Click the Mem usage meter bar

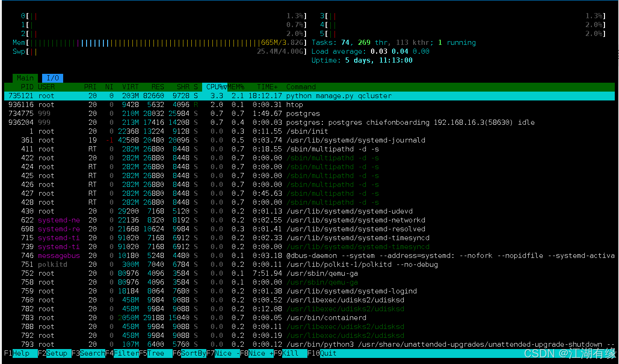[x=160, y=43]
